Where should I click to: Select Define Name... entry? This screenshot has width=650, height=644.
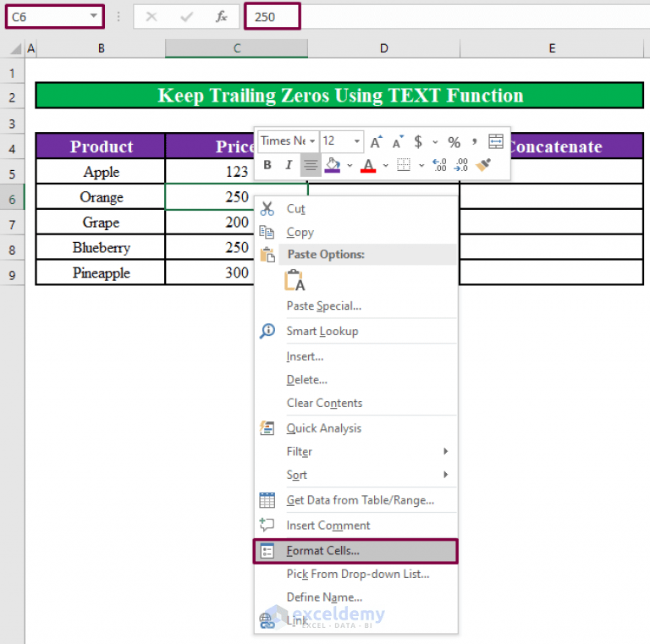[355, 597]
